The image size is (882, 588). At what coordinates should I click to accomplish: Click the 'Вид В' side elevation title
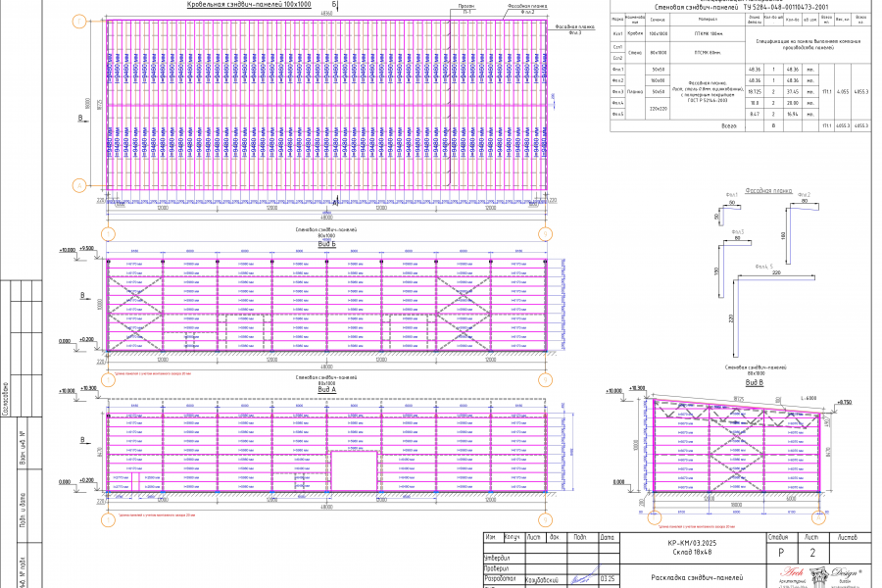point(755,382)
